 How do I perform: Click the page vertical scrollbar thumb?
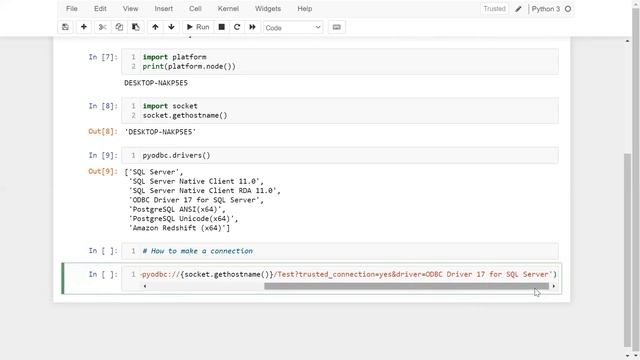click(627, 250)
